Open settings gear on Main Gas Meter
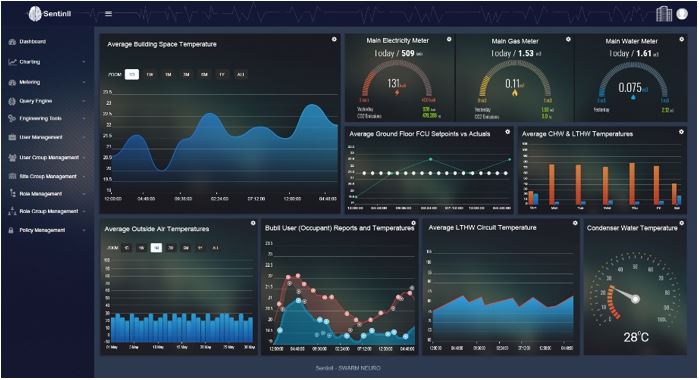This screenshot has height=380, width=699. [568, 39]
